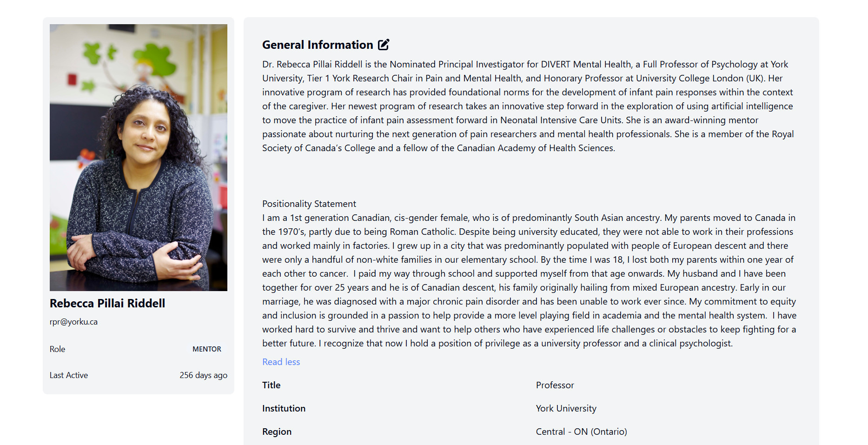Click the Professor title value
Viewport: 868px width, 445px height.
click(555, 385)
